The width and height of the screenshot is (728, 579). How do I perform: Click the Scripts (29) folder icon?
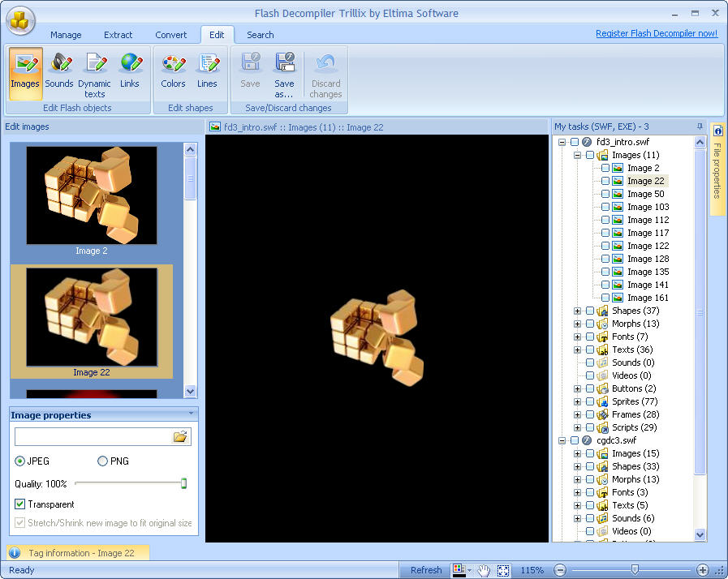(x=603, y=427)
